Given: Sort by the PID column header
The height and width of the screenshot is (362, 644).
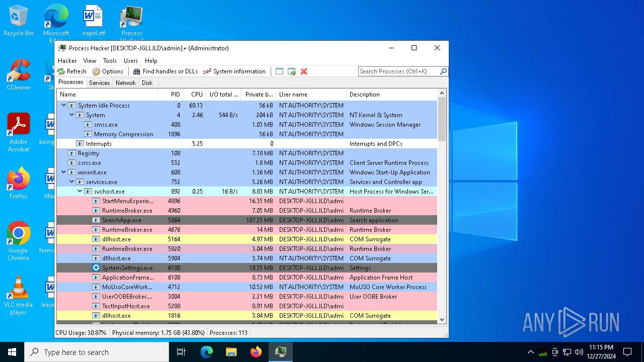Looking at the screenshot, I should point(170,95).
